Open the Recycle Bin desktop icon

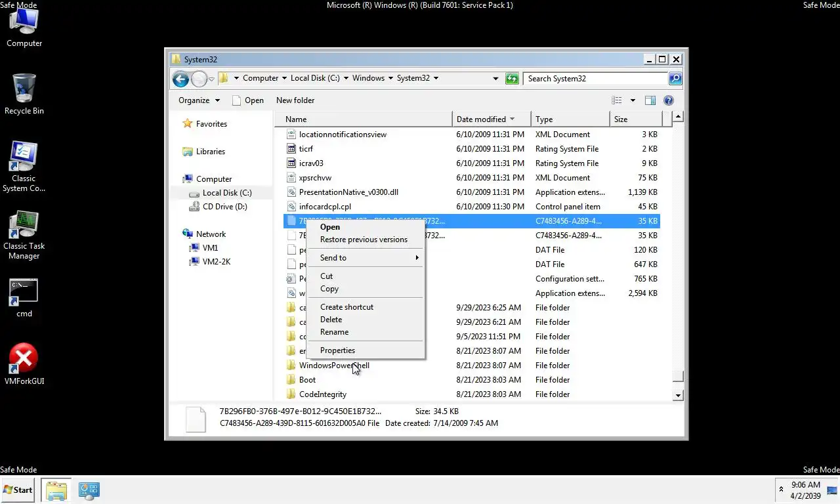(x=24, y=94)
